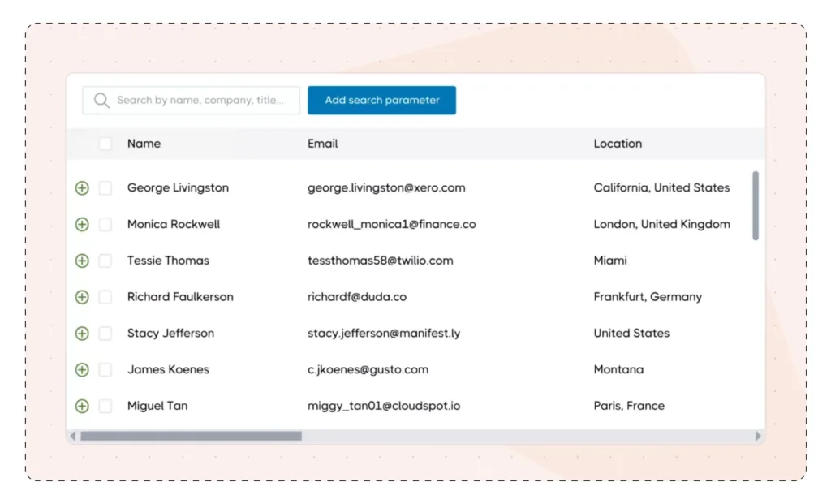Mark the James Koenes checkbox

tap(105, 369)
